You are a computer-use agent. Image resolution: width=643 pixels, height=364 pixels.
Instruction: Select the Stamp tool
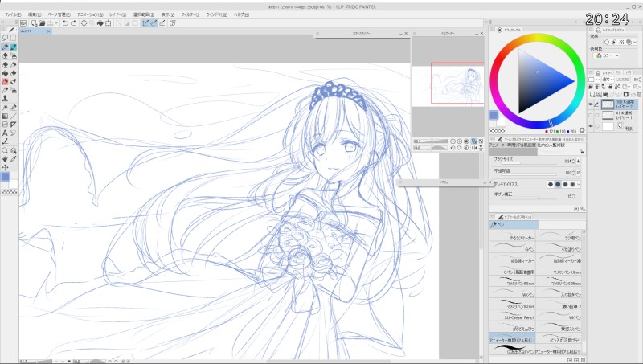[5, 98]
